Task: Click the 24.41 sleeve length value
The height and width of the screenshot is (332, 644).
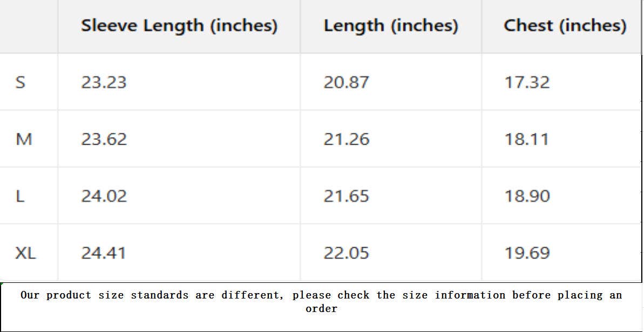Action: (103, 253)
